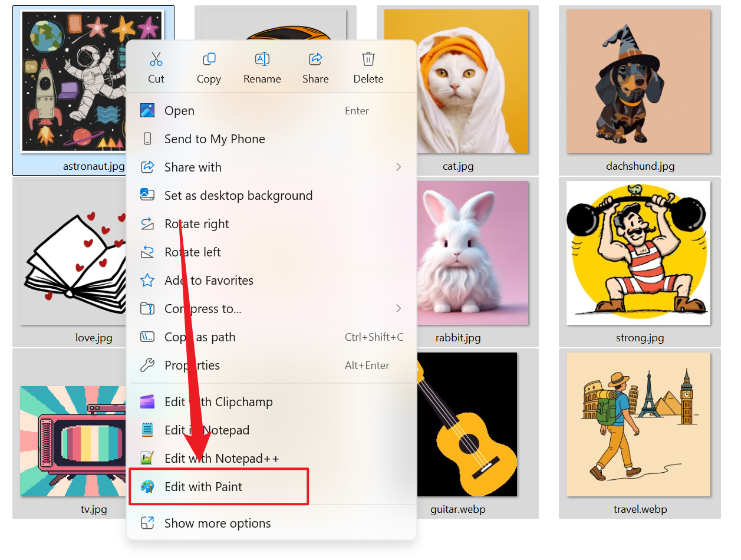Click the Notepad icon

[147, 430]
